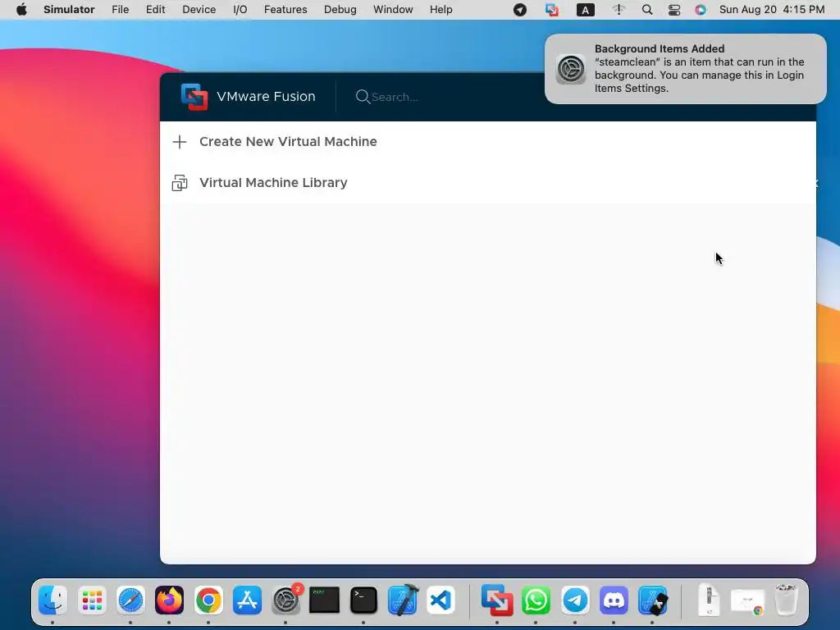Open the keyboard input source menu
The image size is (840, 630).
tap(585, 10)
